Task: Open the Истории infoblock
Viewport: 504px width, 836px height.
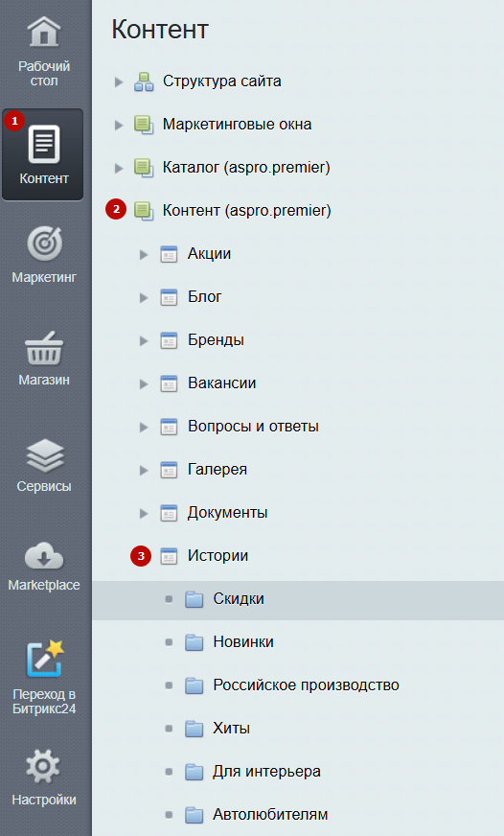Action: click(x=218, y=555)
